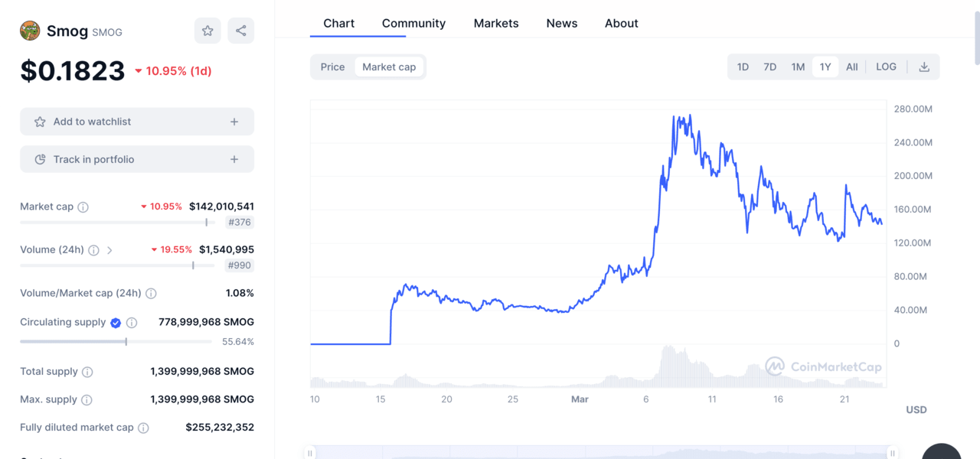Switch to the Markets tab

[496, 23]
